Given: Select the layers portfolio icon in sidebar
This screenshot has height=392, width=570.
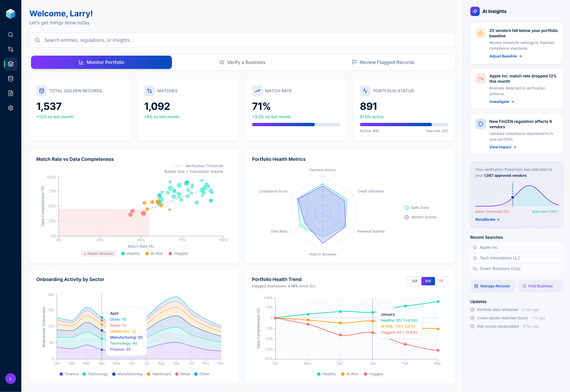Looking at the screenshot, I should pos(11,64).
